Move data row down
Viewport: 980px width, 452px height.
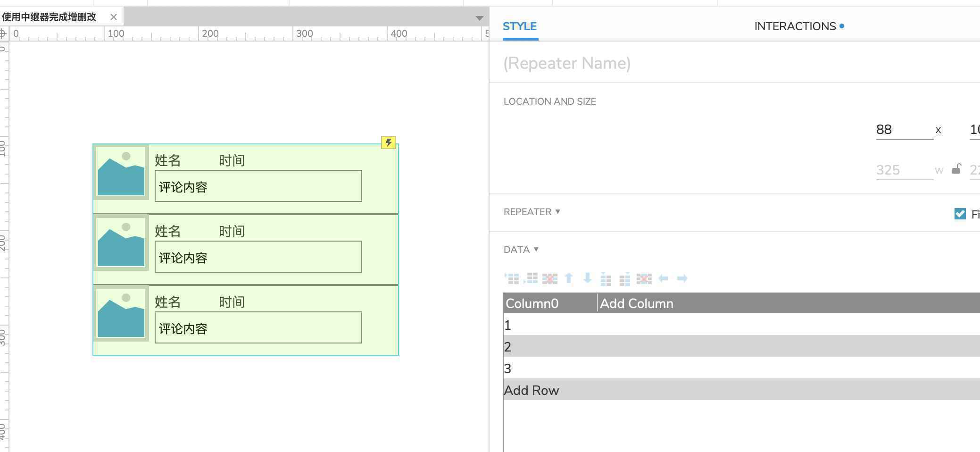click(x=587, y=278)
